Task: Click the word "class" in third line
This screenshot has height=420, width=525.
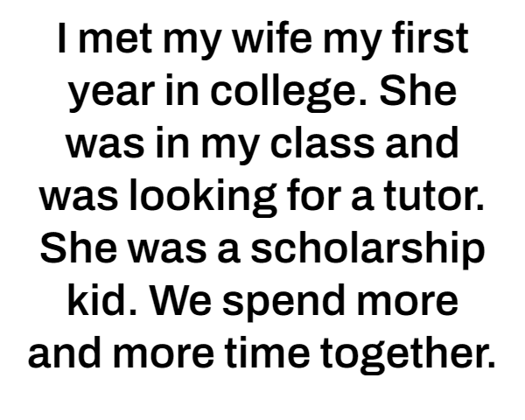Action: [322, 144]
